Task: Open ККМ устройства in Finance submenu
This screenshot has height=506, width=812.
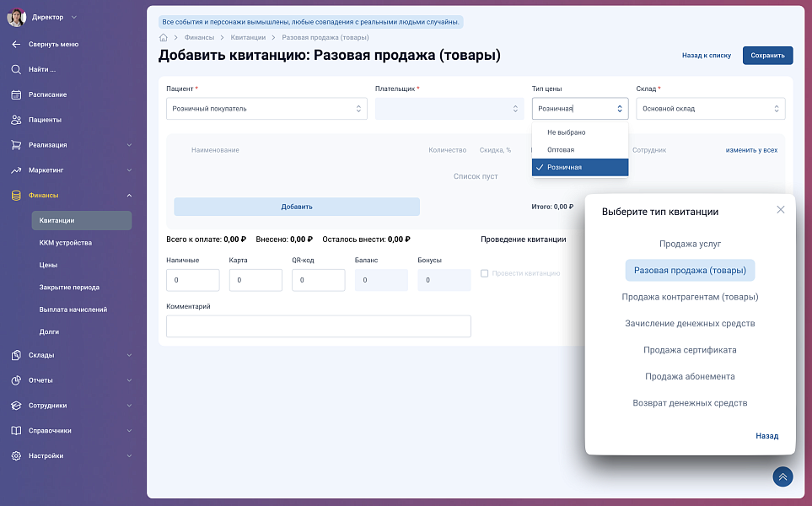Action: click(x=66, y=243)
